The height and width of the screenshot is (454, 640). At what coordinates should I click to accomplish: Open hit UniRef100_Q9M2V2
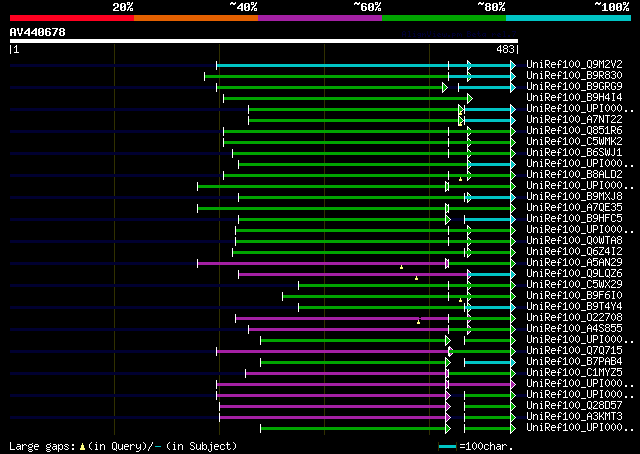(574, 65)
